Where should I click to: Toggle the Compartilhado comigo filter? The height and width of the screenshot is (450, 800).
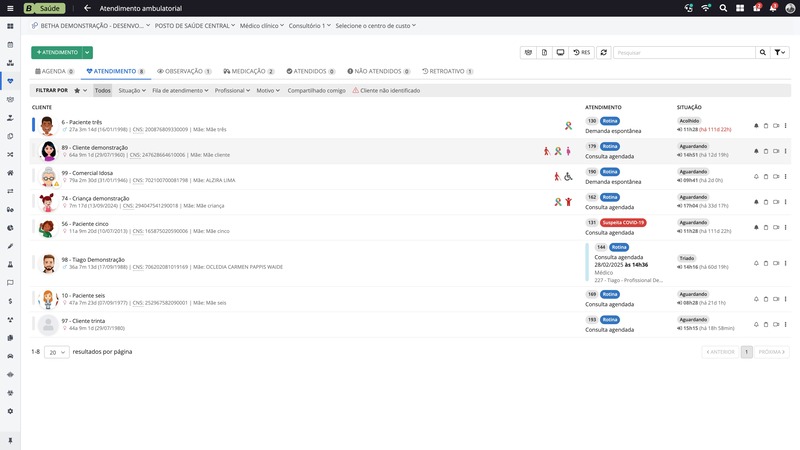pos(316,90)
